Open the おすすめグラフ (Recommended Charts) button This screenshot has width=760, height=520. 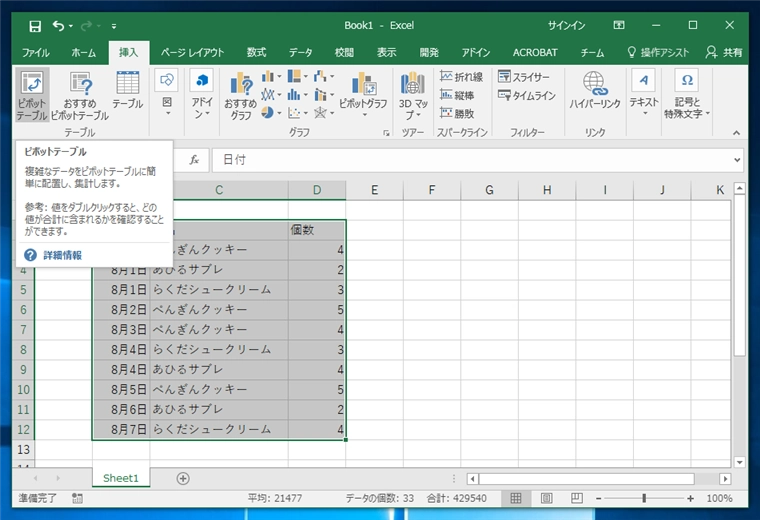[x=240, y=95]
